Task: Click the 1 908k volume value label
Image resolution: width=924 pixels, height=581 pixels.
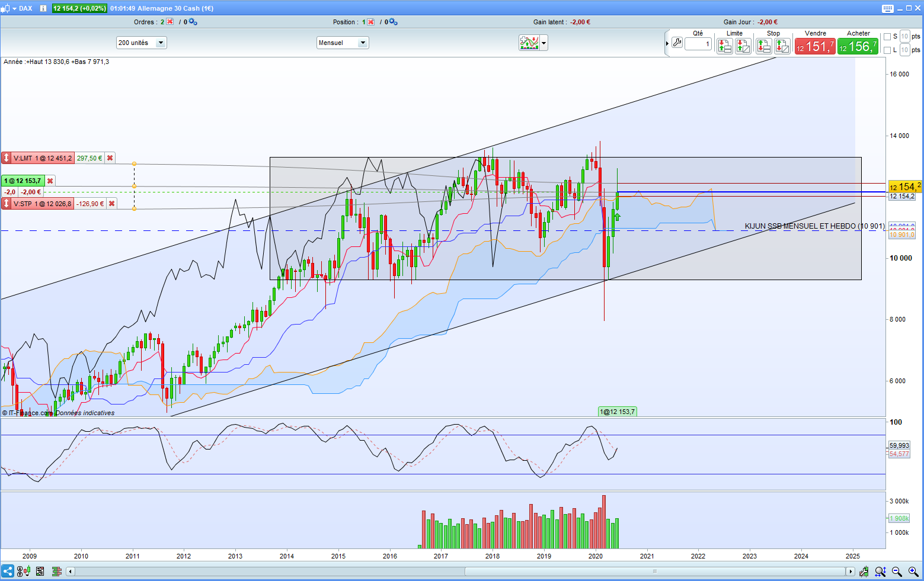Action: [x=899, y=518]
